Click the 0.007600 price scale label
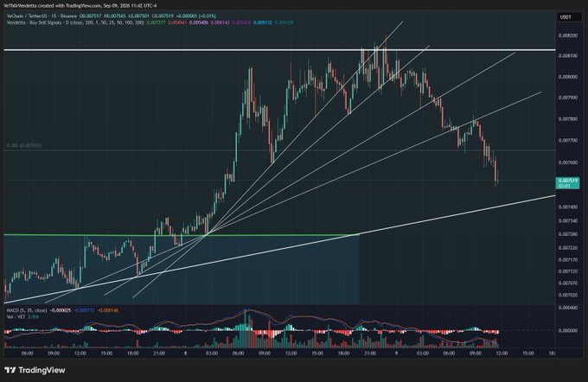The width and height of the screenshot is (588, 382). click(568, 162)
